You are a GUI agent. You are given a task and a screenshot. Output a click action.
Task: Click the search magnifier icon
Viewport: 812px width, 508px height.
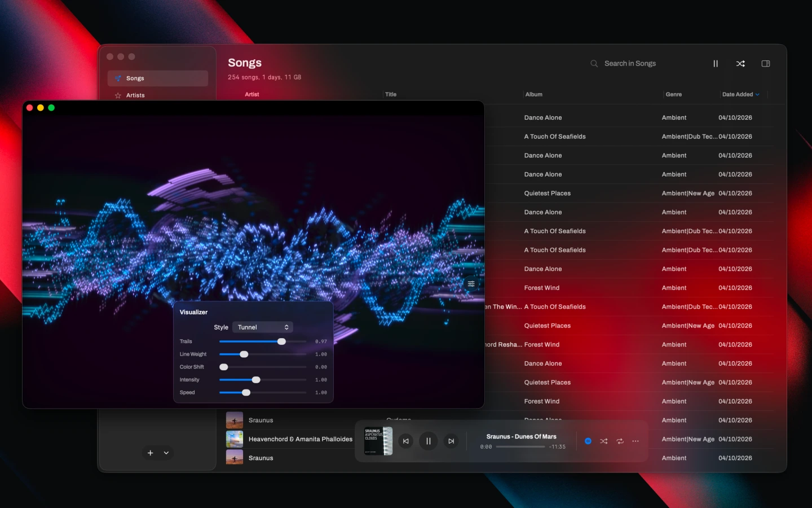coord(594,64)
